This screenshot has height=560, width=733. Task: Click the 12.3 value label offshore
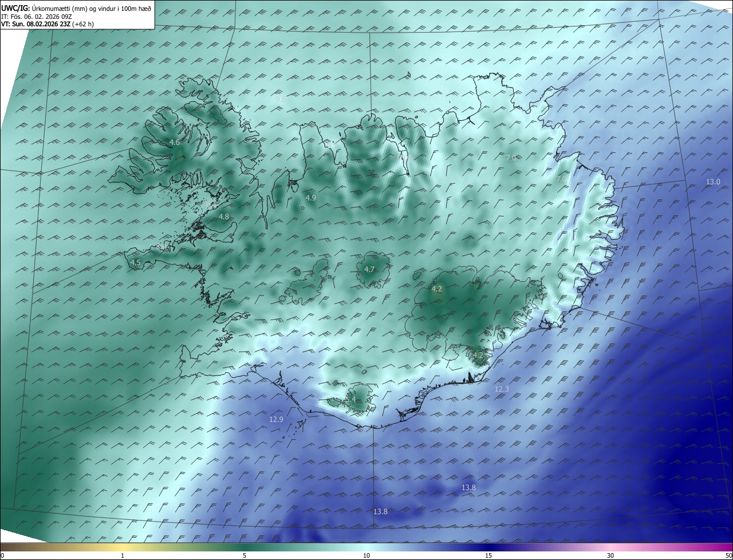click(502, 389)
